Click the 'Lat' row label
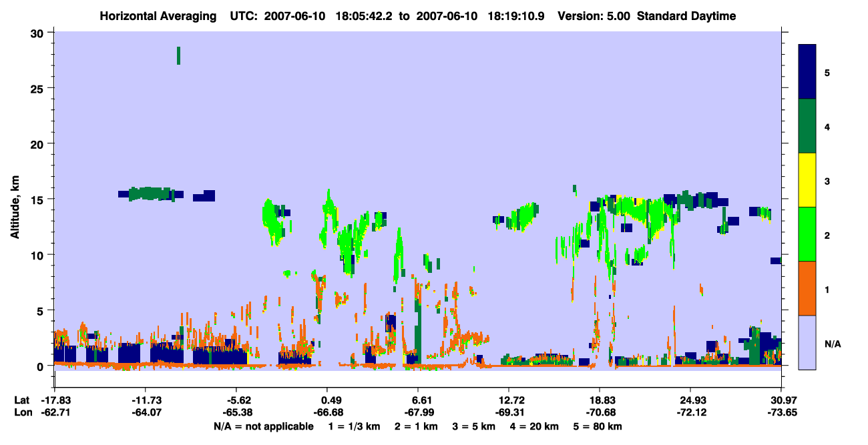868x445 pixels. click(22, 400)
